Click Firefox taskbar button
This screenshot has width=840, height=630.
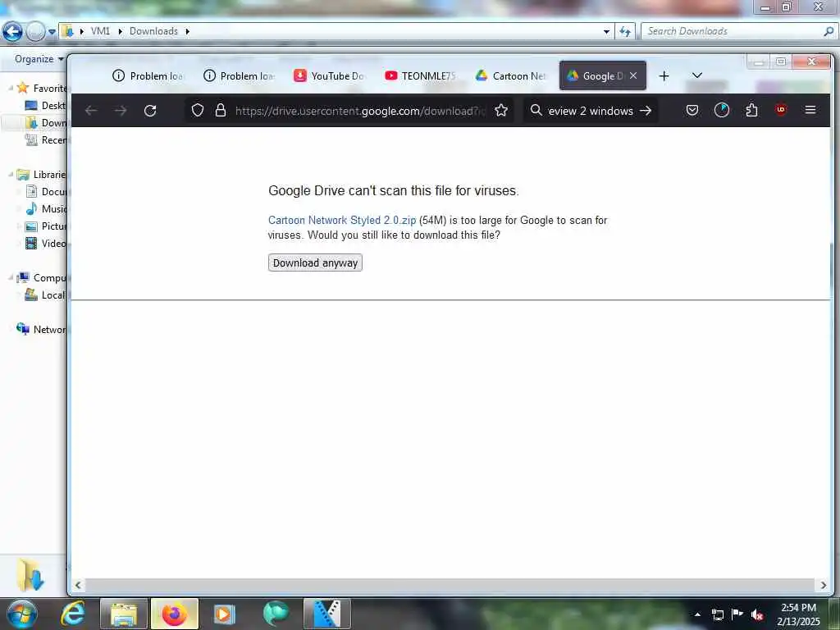pyautogui.click(x=175, y=614)
